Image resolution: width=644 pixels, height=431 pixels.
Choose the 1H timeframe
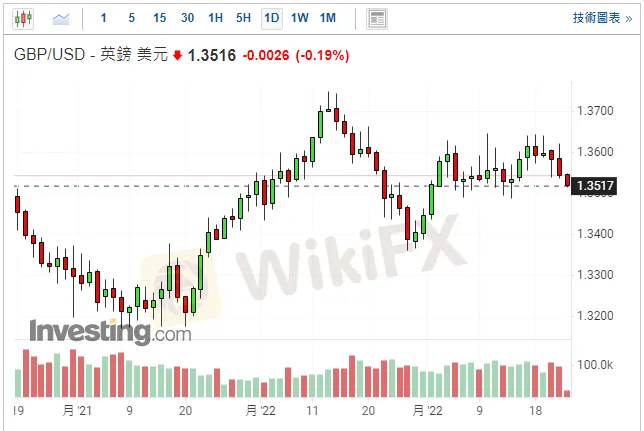tap(215, 18)
